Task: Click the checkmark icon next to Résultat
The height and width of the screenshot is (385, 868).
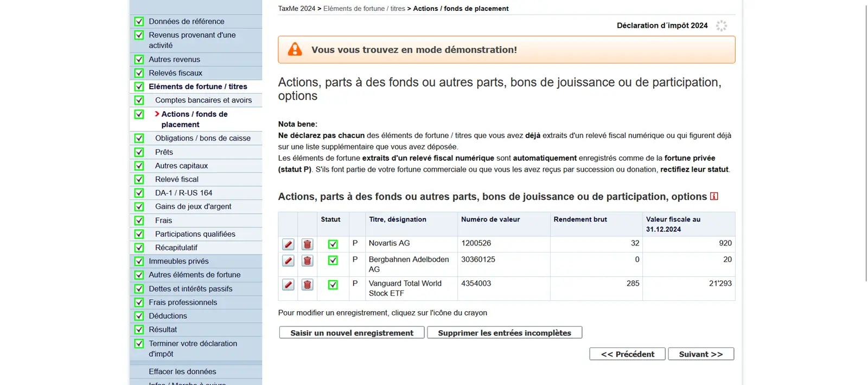Action: (x=139, y=330)
